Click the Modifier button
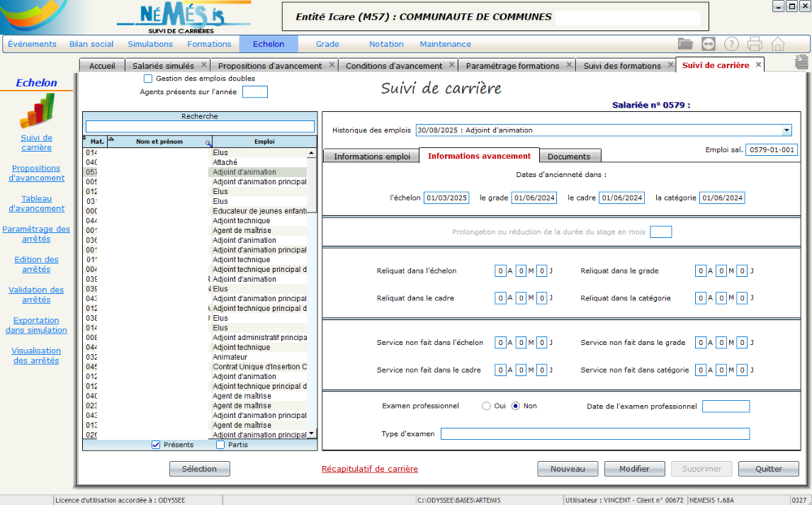 [634, 468]
